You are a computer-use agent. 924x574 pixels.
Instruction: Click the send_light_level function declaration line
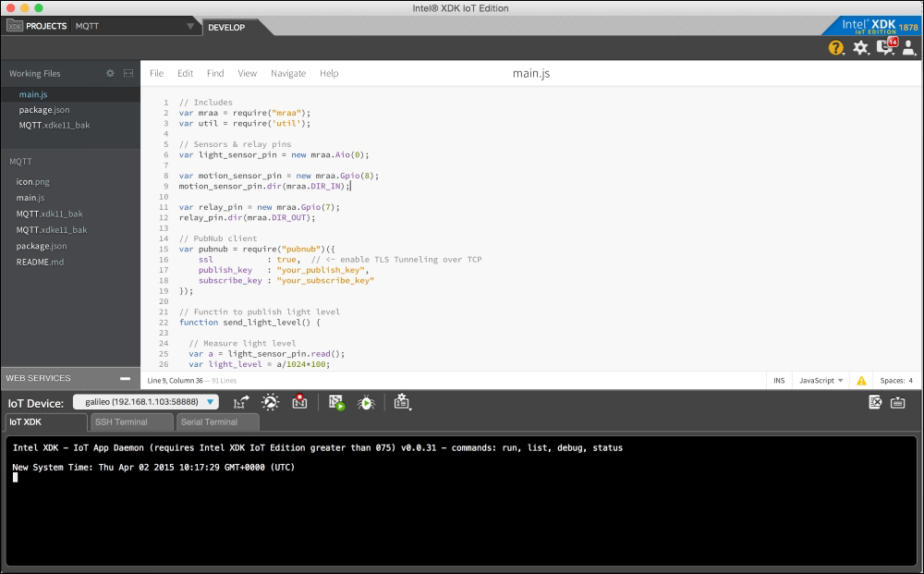(249, 323)
